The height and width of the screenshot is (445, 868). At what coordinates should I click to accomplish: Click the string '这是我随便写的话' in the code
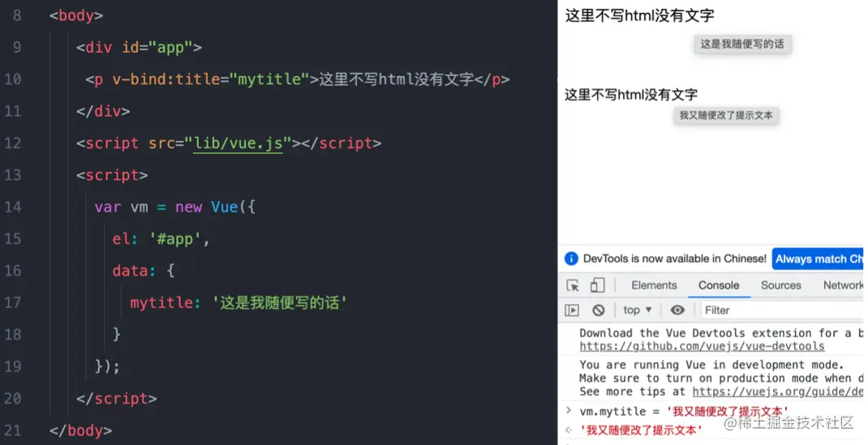(x=280, y=303)
